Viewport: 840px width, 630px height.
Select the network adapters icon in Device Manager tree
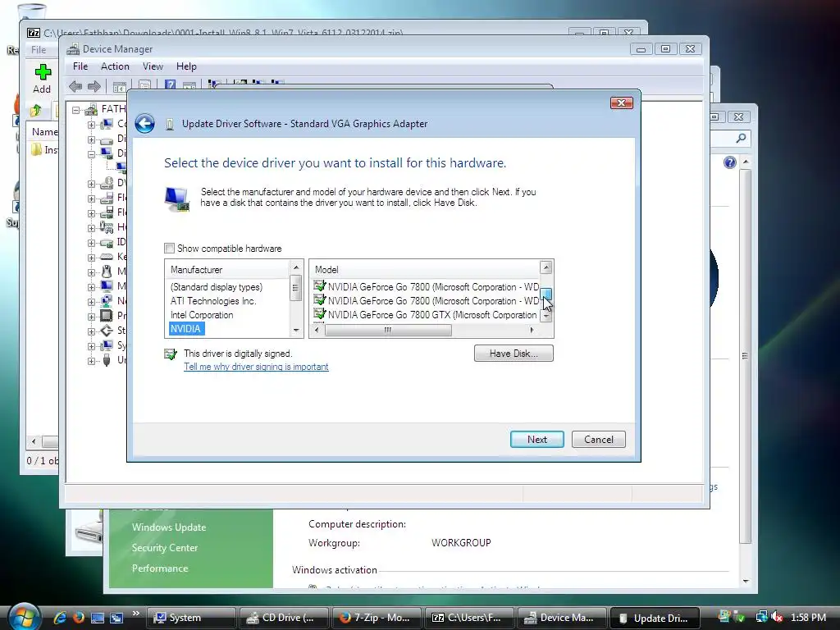[x=107, y=301]
